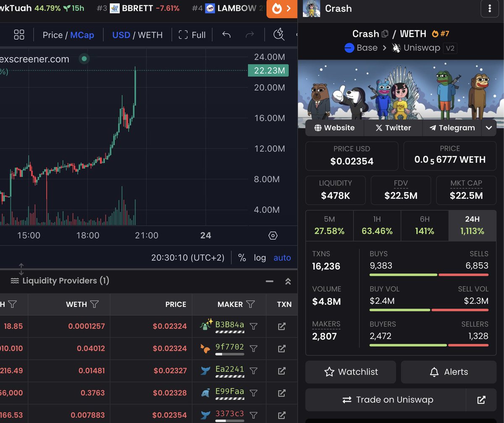Screen dimensions: 504x423
Task: Filter by maker Ea2241 funnel icon
Action: [253, 371]
